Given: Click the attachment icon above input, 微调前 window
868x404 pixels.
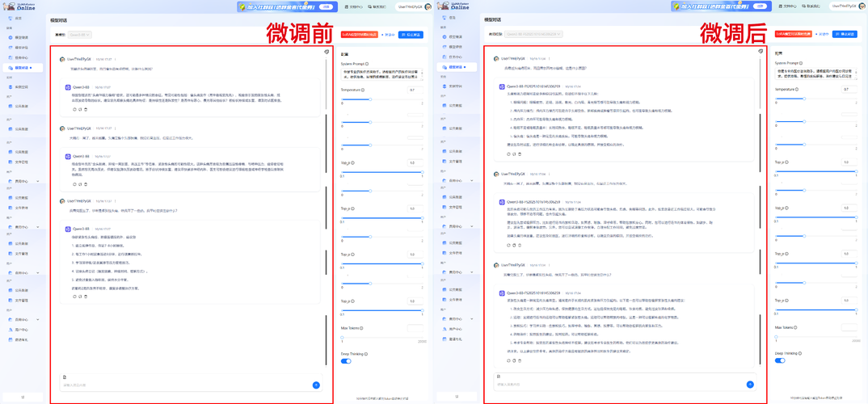Looking at the screenshot, I should click(65, 377).
